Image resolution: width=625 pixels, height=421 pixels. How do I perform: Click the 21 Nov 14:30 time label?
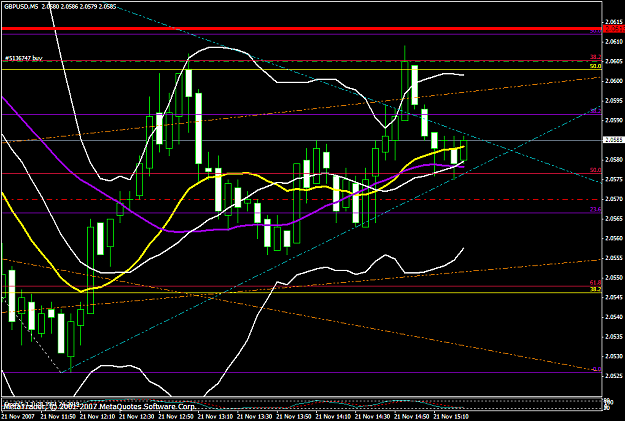click(373, 417)
